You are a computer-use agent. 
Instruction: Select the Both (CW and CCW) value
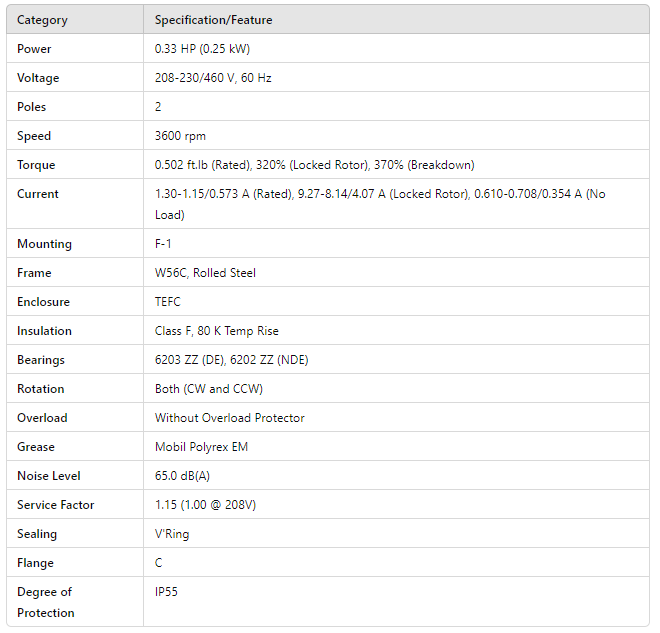pos(207,389)
